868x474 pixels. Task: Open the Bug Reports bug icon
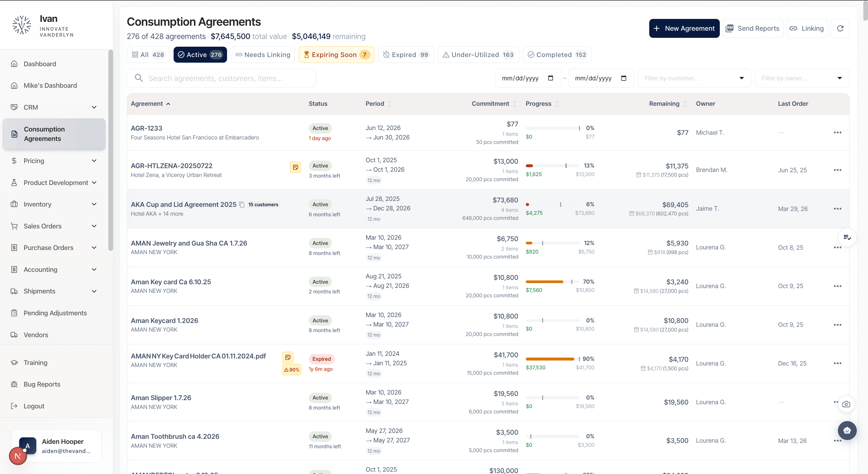14,384
